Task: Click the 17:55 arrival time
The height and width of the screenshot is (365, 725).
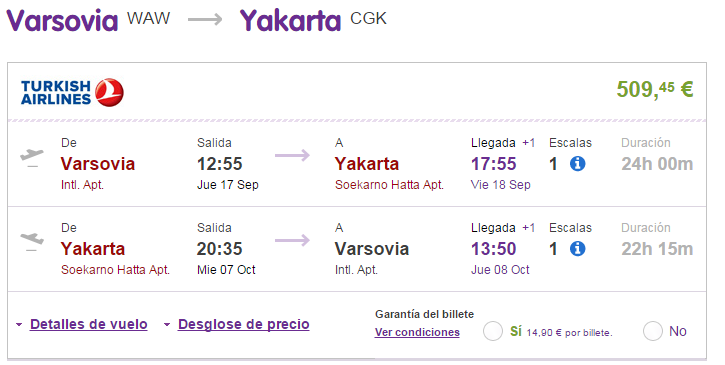Action: 493,164
